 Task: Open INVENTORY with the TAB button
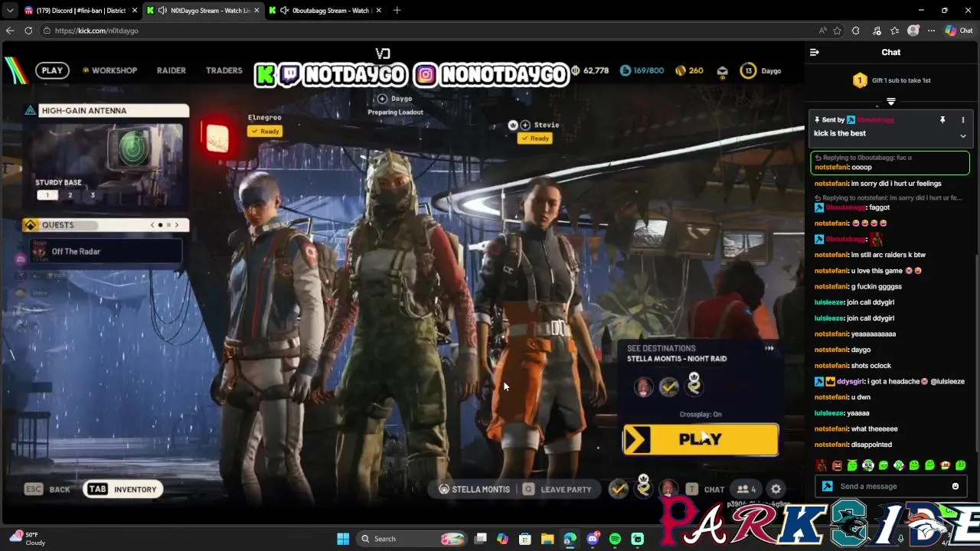122,489
